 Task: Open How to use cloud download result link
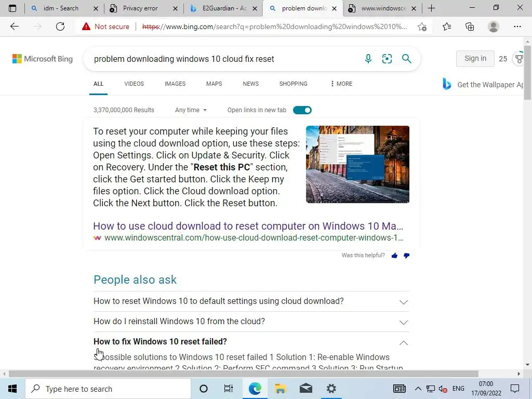pos(248,226)
